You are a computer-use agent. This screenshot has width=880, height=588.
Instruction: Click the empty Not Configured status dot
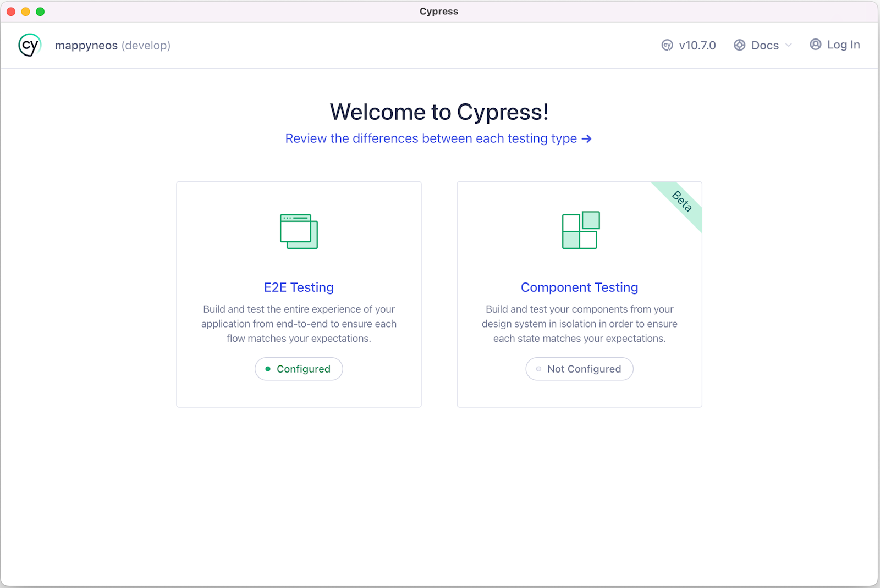click(538, 369)
